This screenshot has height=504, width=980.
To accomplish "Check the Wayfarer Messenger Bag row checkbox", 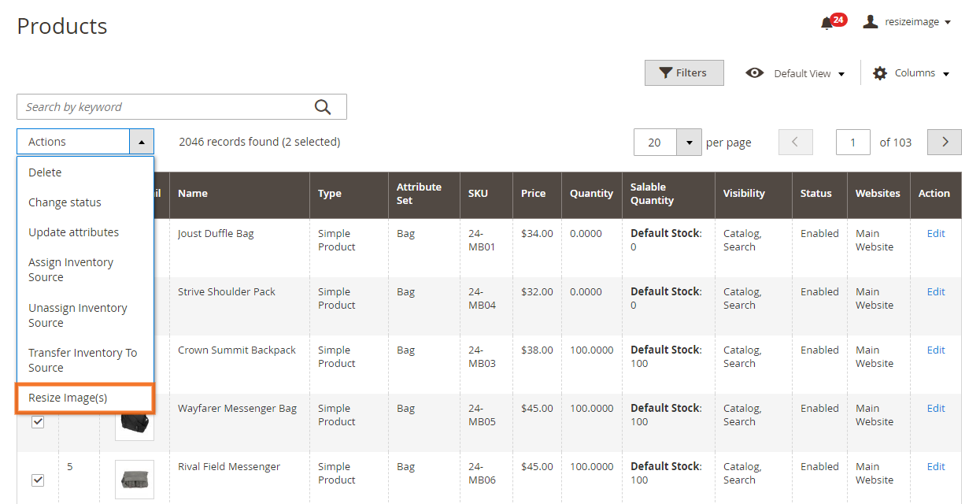I will [39, 422].
